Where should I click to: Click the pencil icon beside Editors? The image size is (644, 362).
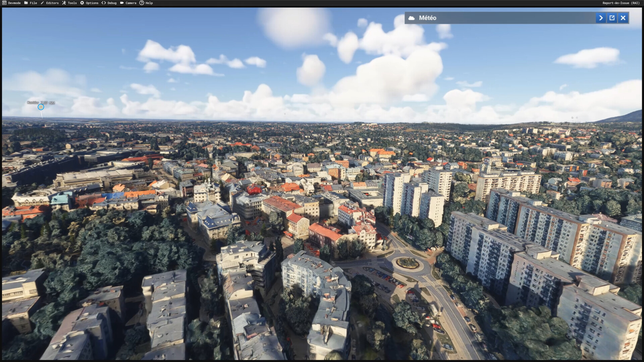42,3
